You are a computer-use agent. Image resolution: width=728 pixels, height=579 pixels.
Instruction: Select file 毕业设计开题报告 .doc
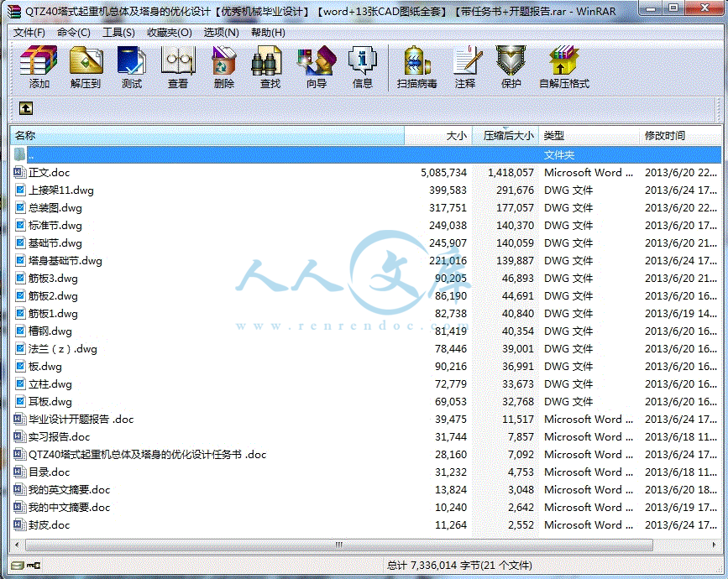(x=81, y=420)
